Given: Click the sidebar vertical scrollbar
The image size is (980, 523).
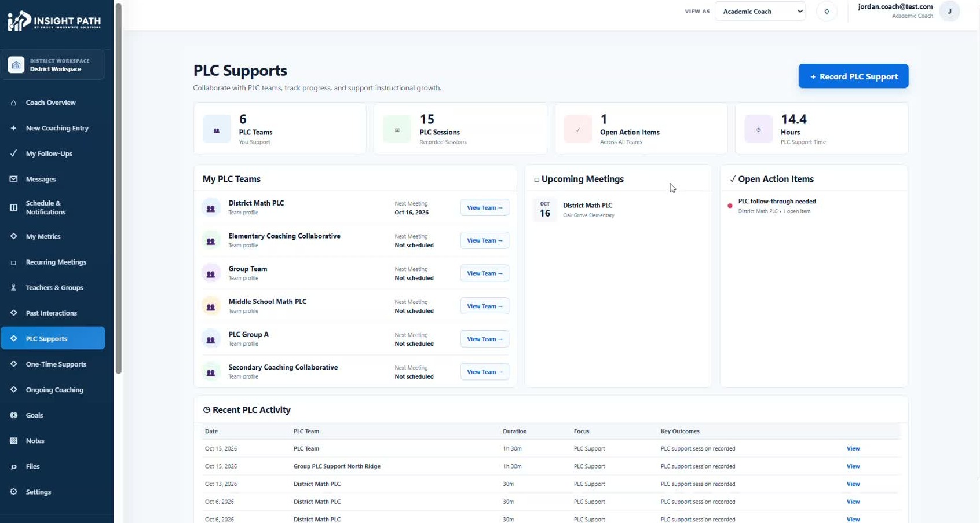Looking at the screenshot, I should (x=119, y=188).
